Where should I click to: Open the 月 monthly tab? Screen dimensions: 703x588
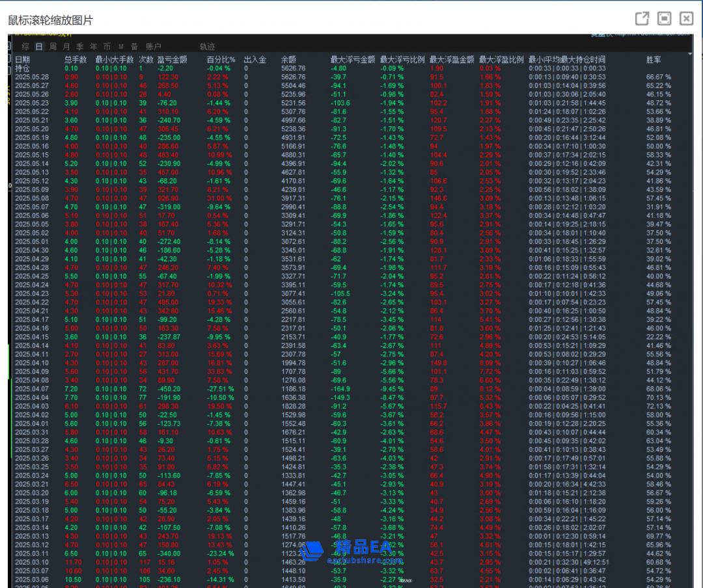tap(66, 47)
